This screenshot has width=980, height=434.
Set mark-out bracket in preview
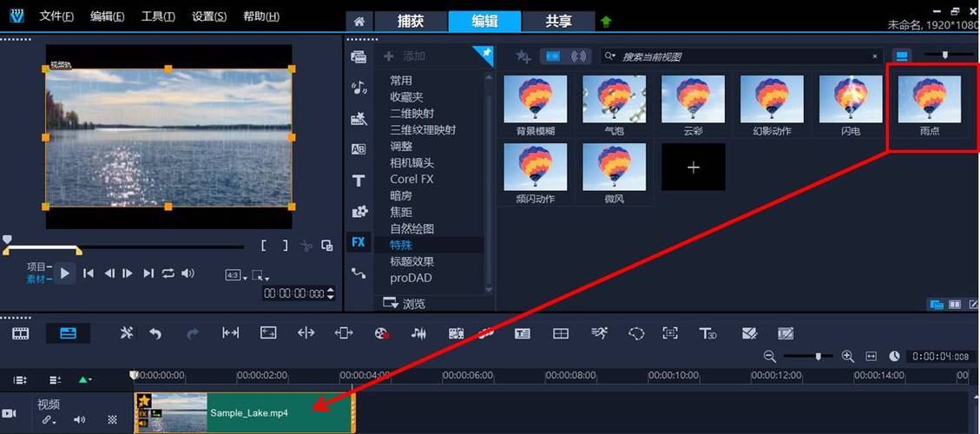tap(286, 246)
